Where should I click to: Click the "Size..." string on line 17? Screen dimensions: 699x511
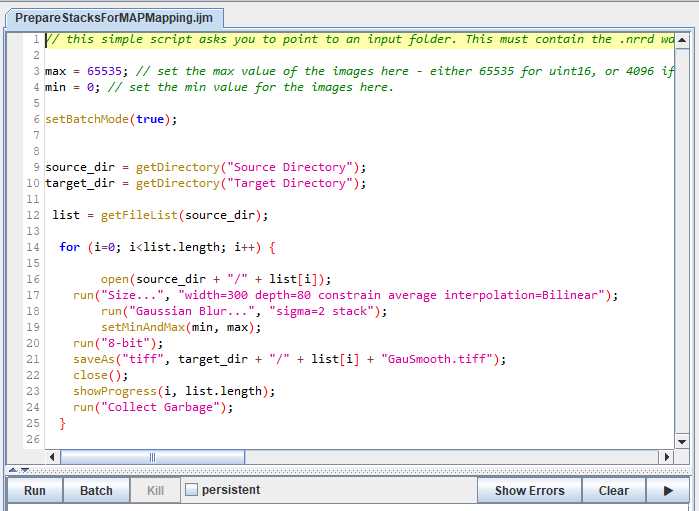click(x=132, y=296)
